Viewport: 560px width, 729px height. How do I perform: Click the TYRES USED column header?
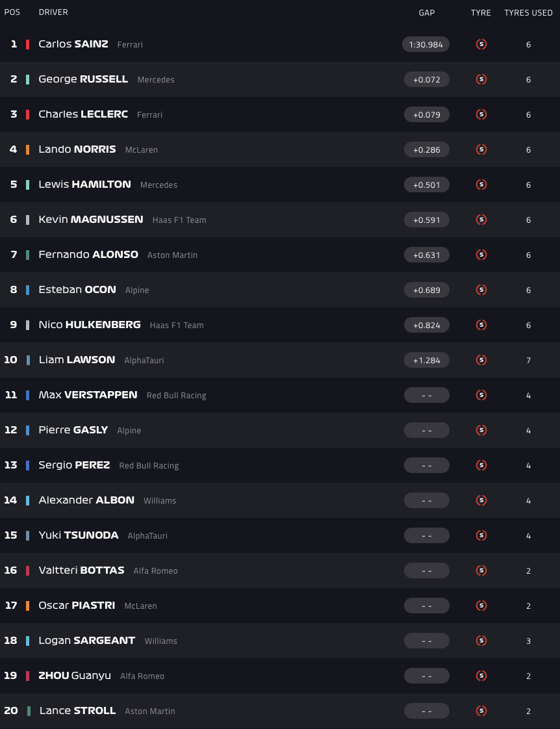coord(528,12)
